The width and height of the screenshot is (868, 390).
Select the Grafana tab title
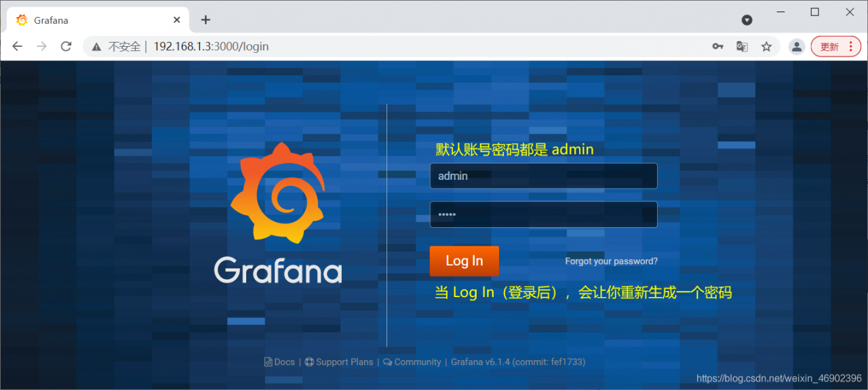tap(52, 20)
